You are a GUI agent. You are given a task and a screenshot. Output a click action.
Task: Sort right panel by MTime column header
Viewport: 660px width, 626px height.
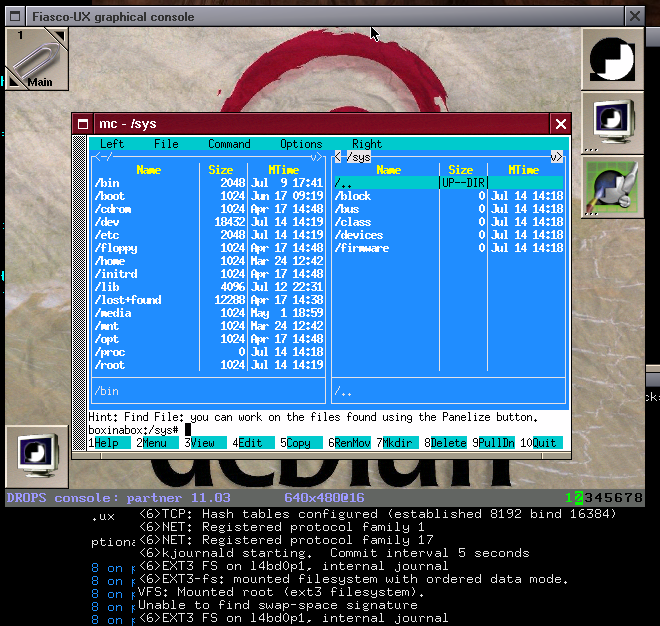coord(523,170)
